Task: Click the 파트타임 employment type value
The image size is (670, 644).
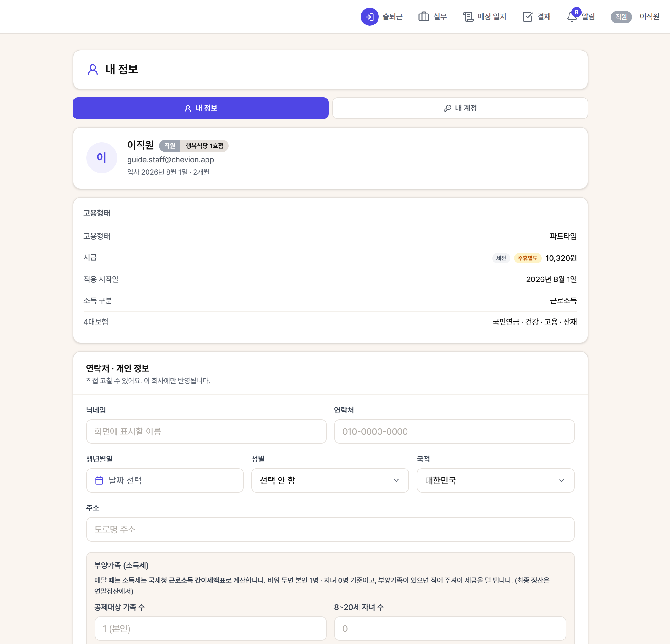Action: [x=563, y=236]
